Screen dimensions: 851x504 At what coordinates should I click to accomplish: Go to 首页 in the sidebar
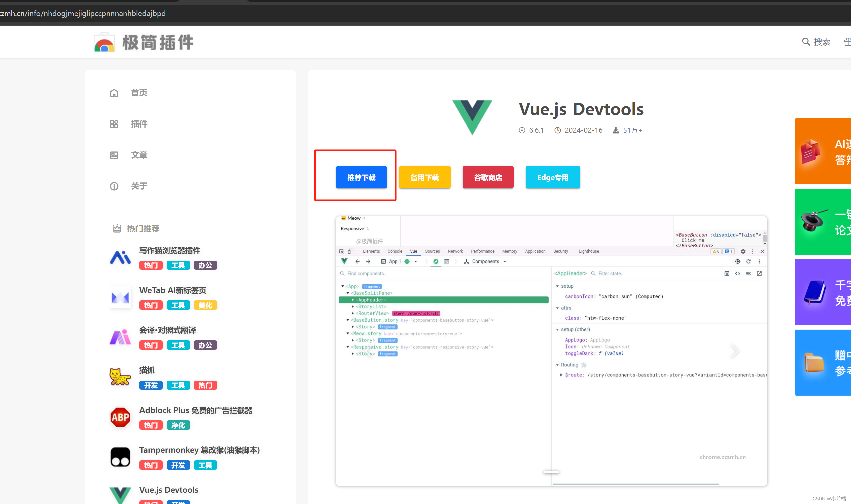pyautogui.click(x=139, y=93)
